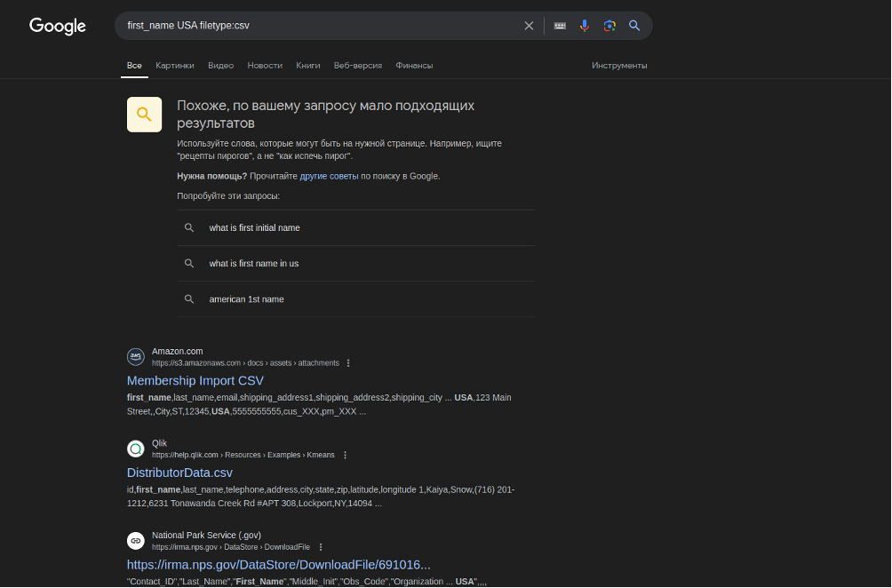Clear the search query with X icon
Screen dimensions: 892x588
coord(529,26)
